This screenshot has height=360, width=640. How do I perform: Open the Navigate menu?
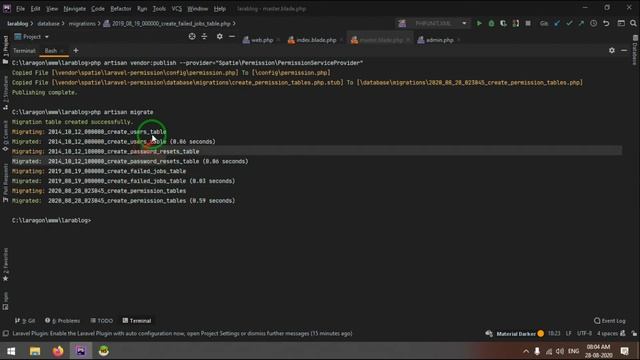point(75,8)
